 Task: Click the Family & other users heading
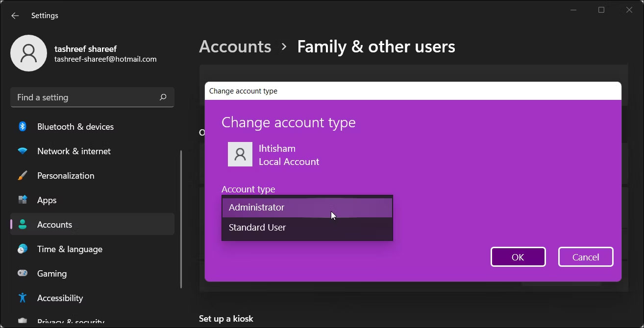[x=376, y=47]
